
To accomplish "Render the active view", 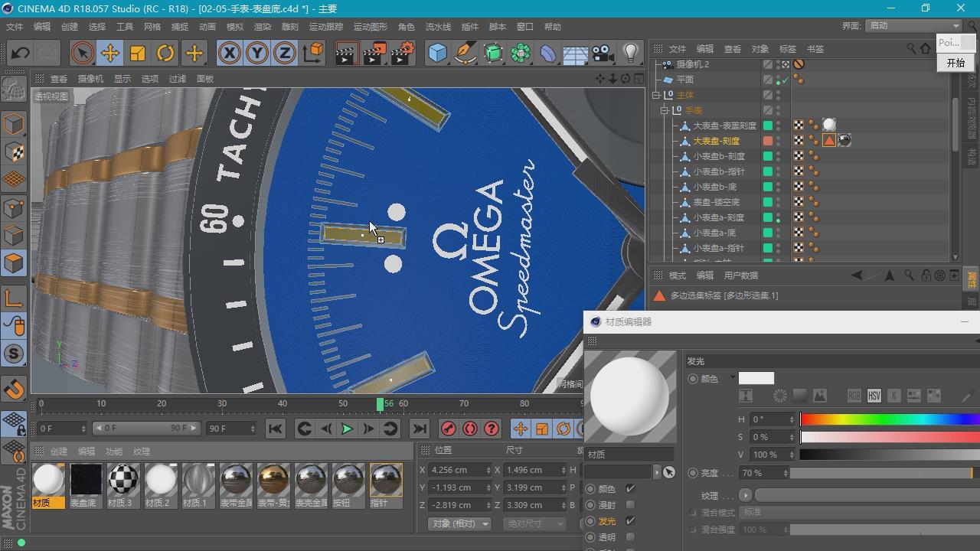I will [346, 53].
